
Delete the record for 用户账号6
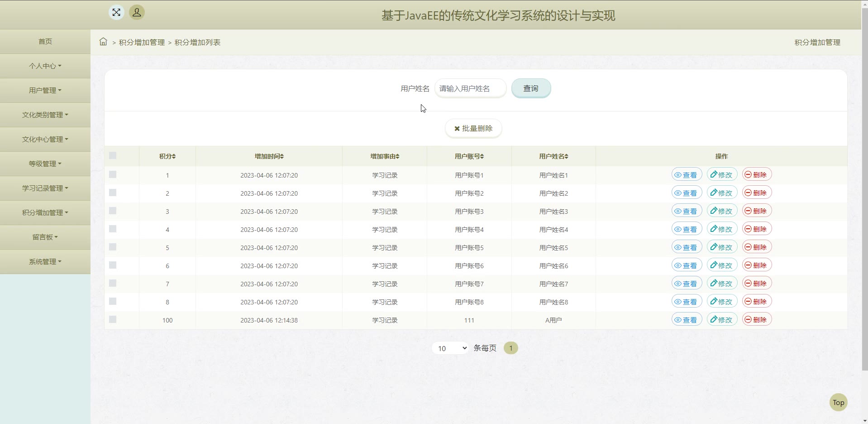pos(757,265)
